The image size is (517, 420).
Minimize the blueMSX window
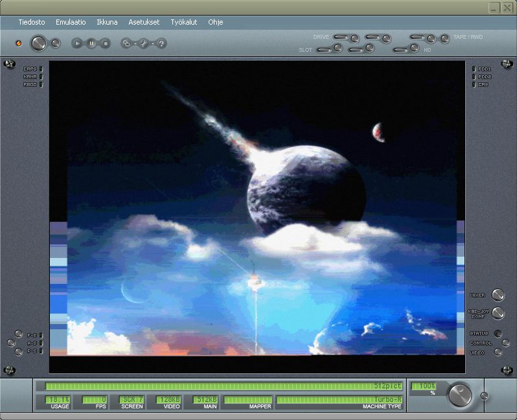pyautogui.click(x=494, y=8)
